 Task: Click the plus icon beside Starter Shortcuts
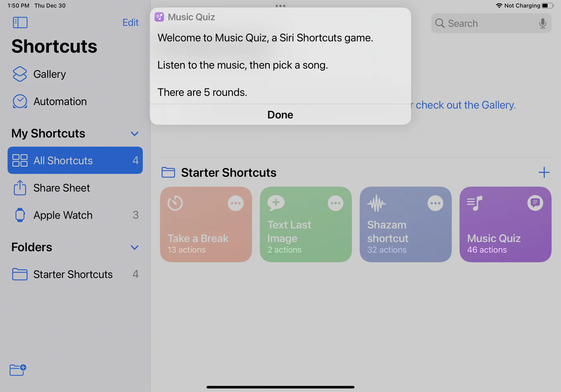[544, 172]
